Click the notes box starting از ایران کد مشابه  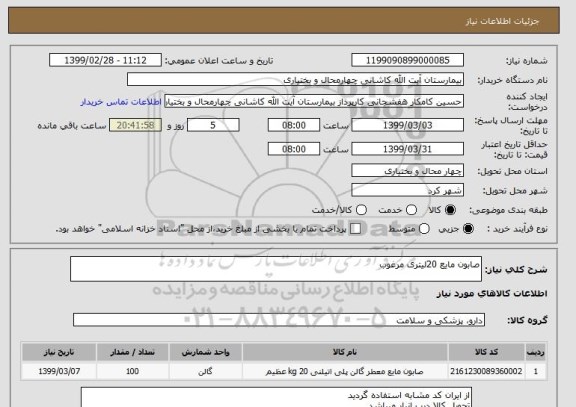coord(276,397)
